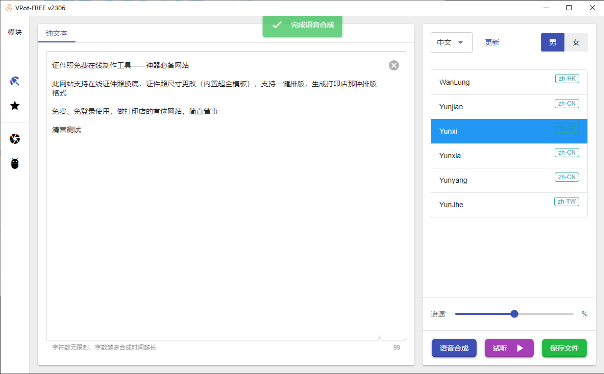The height and width of the screenshot is (374, 604).
Task: Select the Yunxia voice
Action: coord(509,156)
